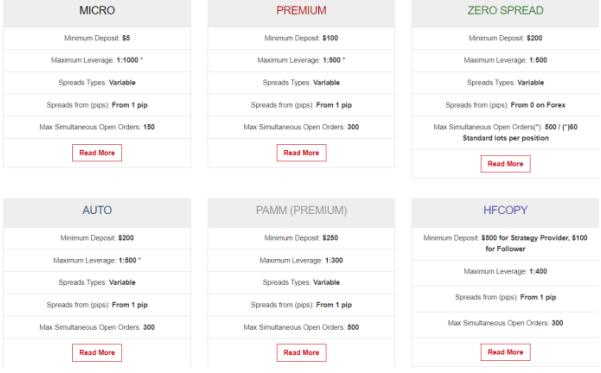The width and height of the screenshot is (601, 373).
Task: Click AUTO Max Simultaneous Open Orders row
Action: pos(97,327)
